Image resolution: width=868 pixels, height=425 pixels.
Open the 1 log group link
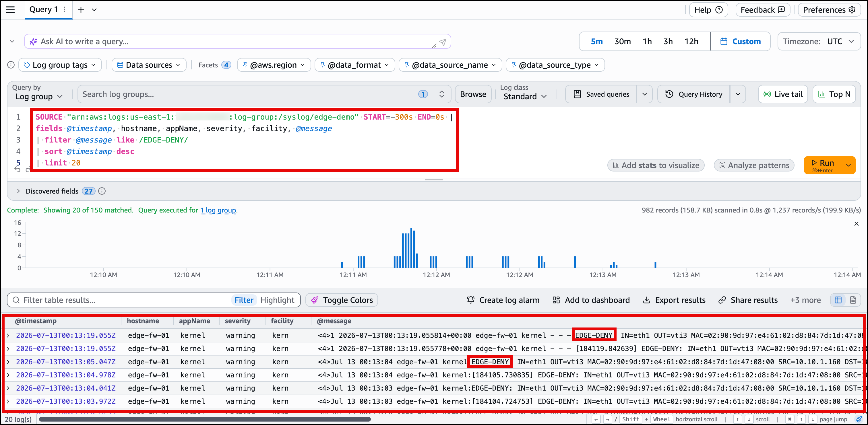pyautogui.click(x=218, y=210)
